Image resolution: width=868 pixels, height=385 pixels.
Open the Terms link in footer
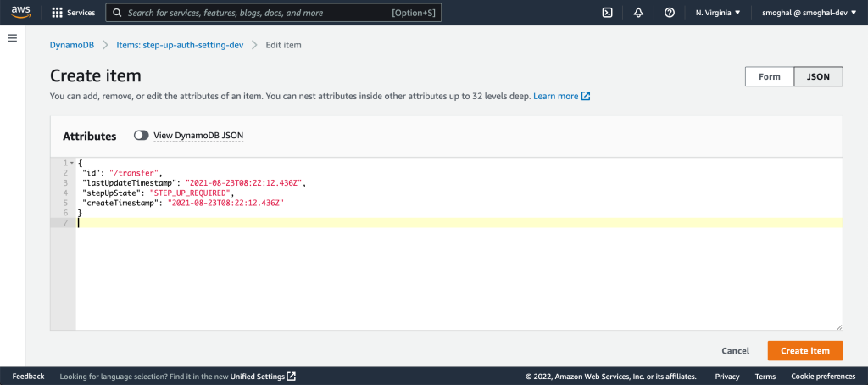[x=765, y=377]
